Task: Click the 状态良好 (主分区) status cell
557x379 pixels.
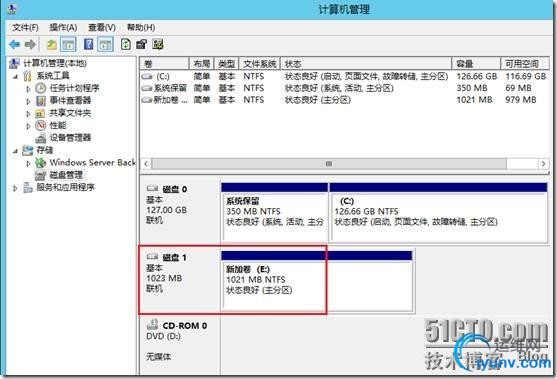Action: pos(318,100)
